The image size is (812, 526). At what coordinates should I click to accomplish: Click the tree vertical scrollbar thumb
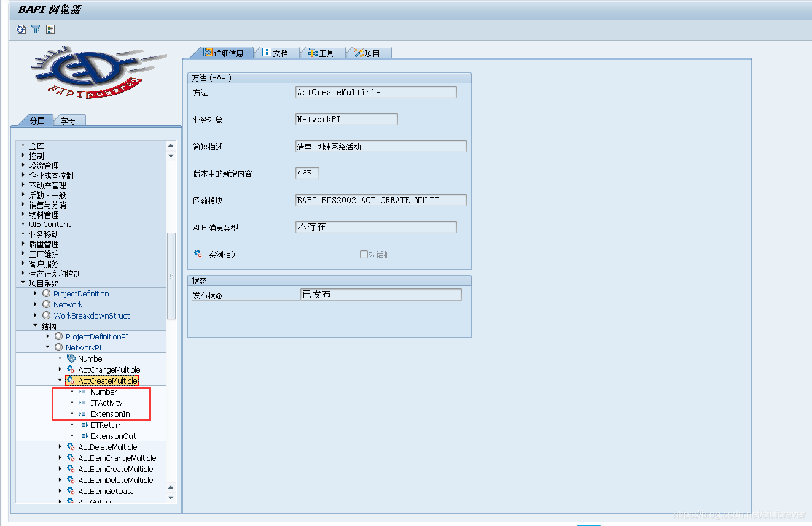coord(171,276)
